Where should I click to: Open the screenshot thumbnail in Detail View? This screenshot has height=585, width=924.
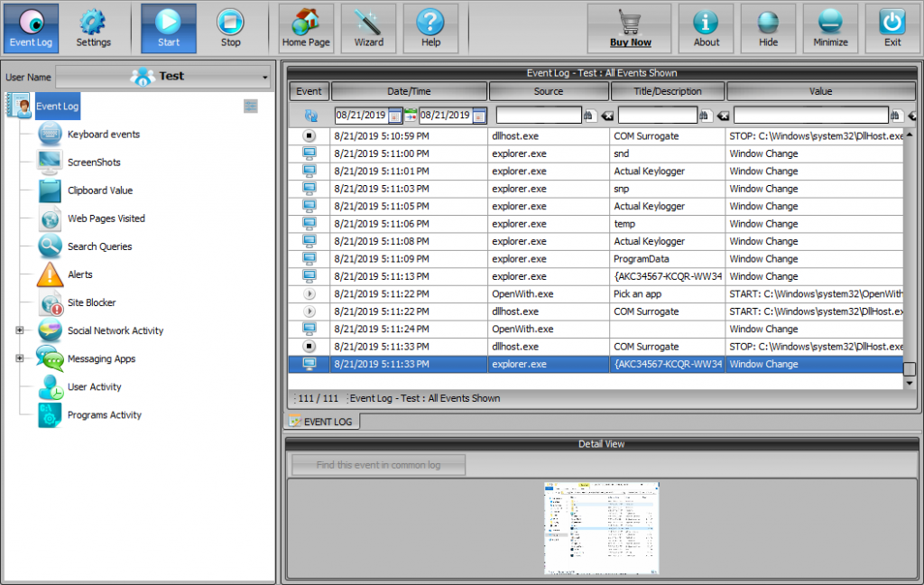[602, 528]
